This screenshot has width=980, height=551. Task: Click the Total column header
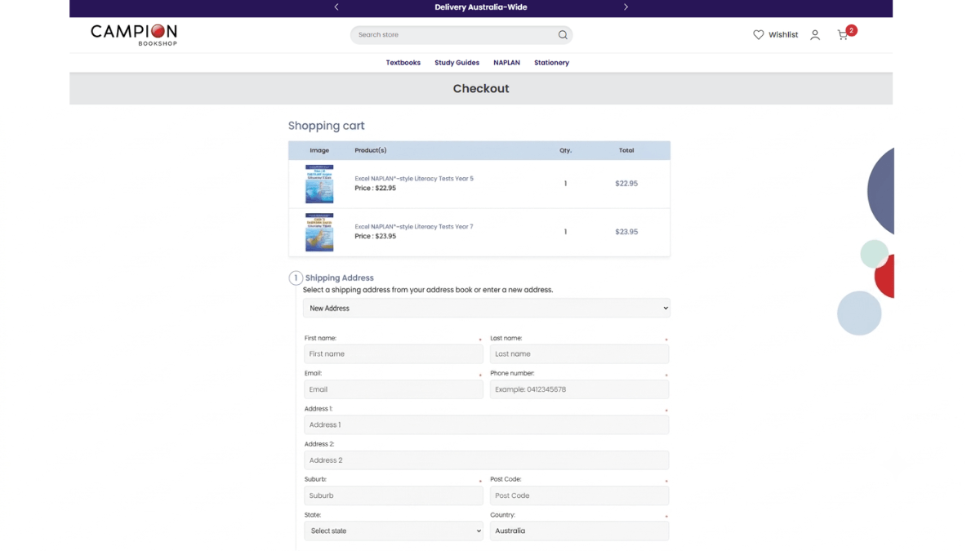click(x=626, y=150)
